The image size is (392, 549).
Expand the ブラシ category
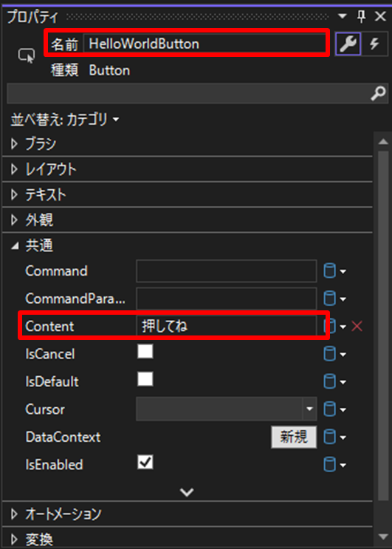tap(14, 143)
